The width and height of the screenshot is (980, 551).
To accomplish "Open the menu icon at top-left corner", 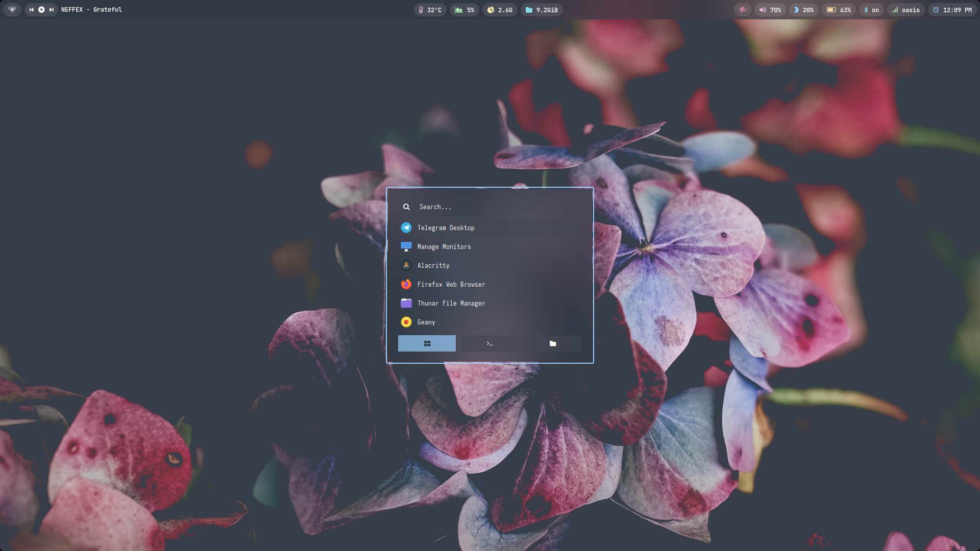I will (x=12, y=10).
